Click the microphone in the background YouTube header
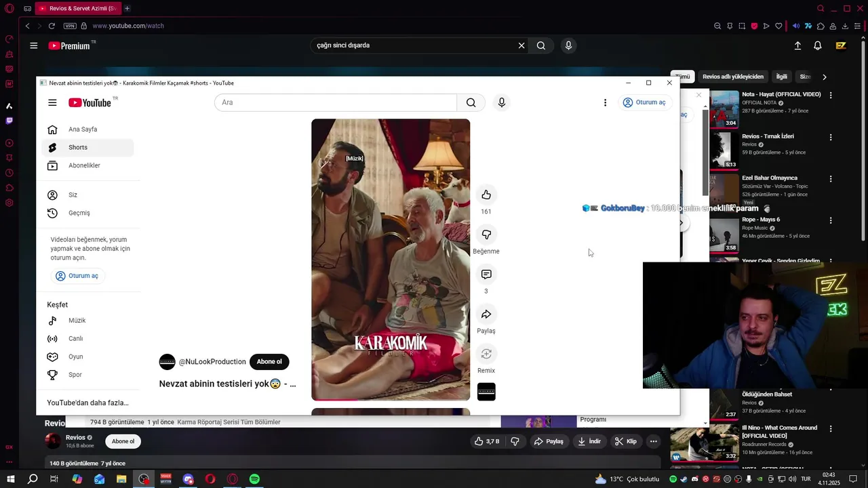 click(568, 45)
